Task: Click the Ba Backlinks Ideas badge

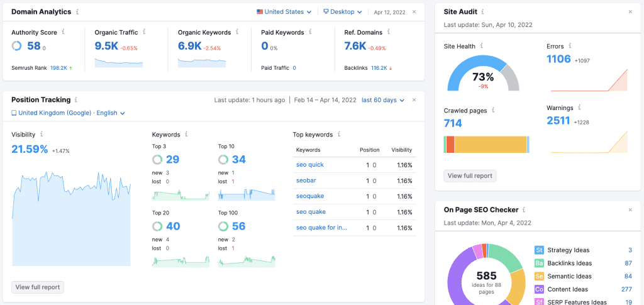Action: [x=539, y=263]
